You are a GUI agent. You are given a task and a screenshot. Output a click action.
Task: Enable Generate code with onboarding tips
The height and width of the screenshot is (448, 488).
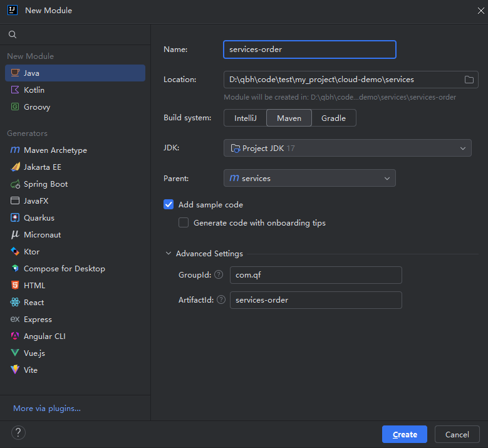[184, 222]
